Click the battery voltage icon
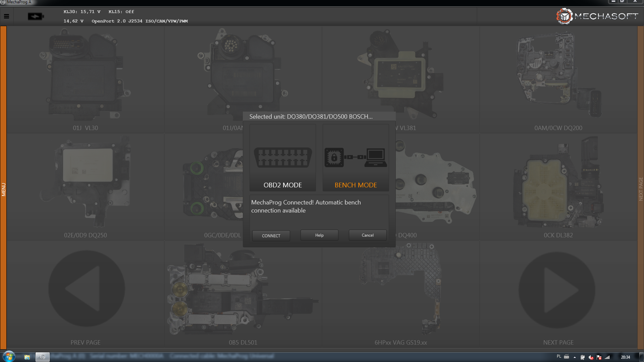 click(35, 16)
